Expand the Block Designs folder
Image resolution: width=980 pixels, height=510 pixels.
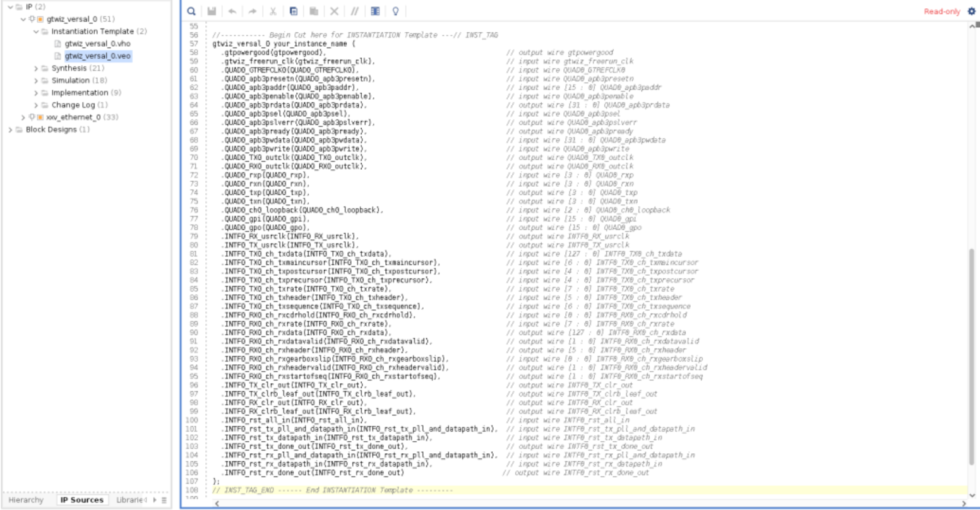(x=10, y=129)
